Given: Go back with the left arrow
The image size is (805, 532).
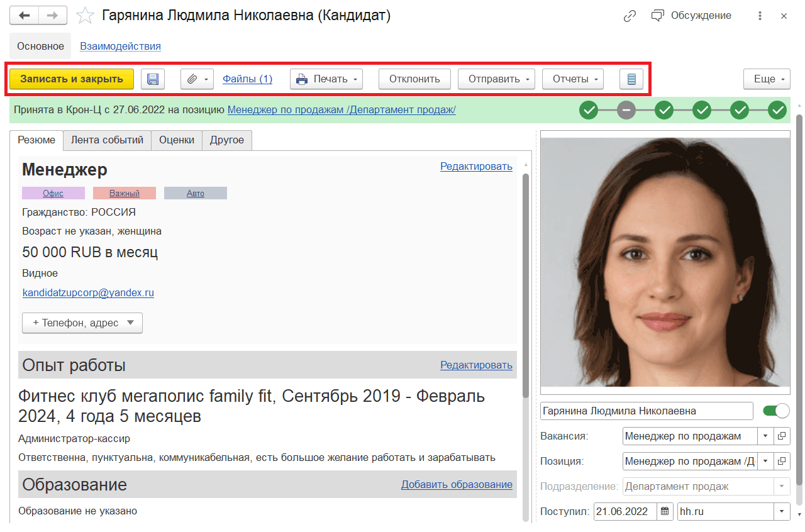Looking at the screenshot, I should tap(25, 16).
